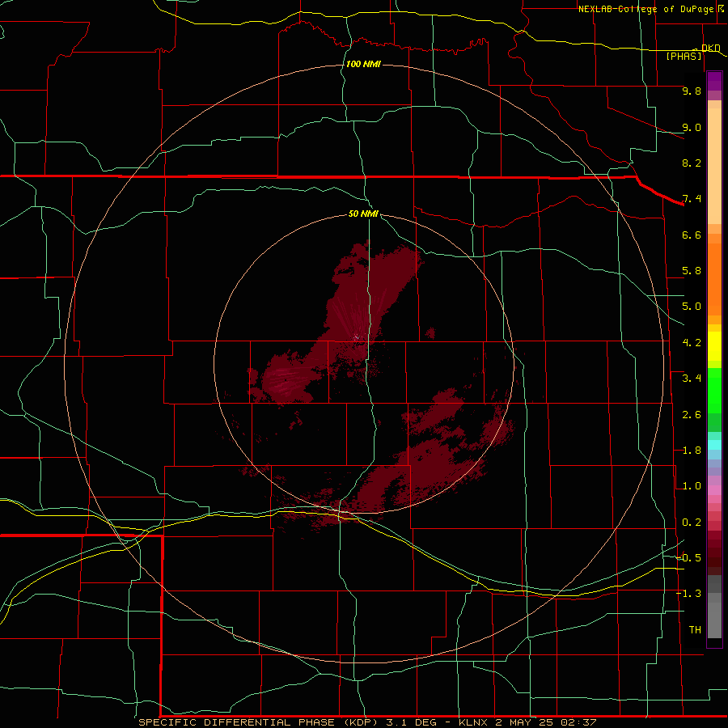Image resolution: width=728 pixels, height=728 pixels.
Task: Click the 9.8 color scale value
Action: click(x=692, y=91)
